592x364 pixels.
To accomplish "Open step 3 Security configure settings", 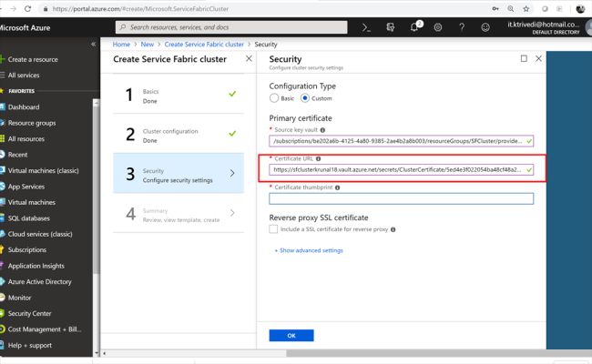I will [x=179, y=174].
